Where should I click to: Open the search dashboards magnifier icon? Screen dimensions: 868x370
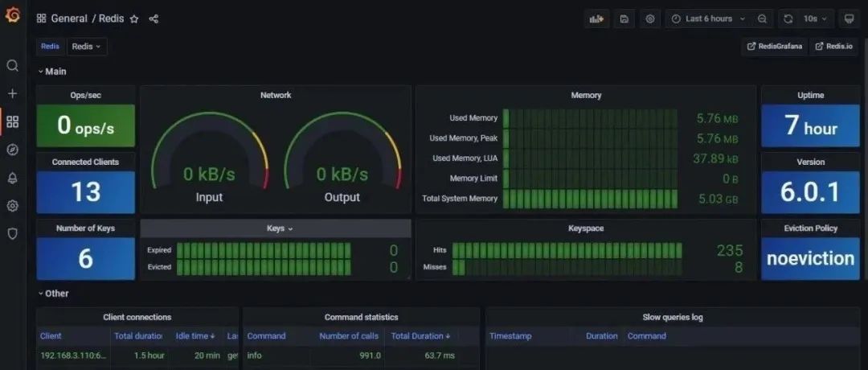pos(12,66)
